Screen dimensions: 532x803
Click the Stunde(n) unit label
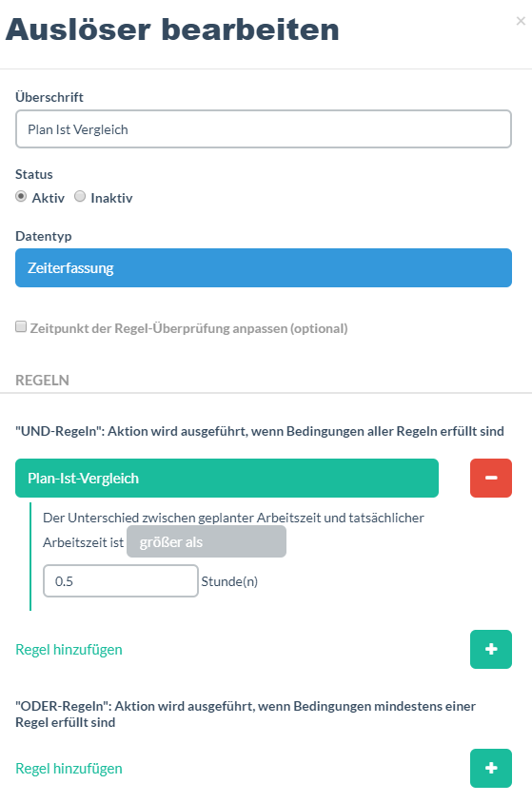[229, 581]
